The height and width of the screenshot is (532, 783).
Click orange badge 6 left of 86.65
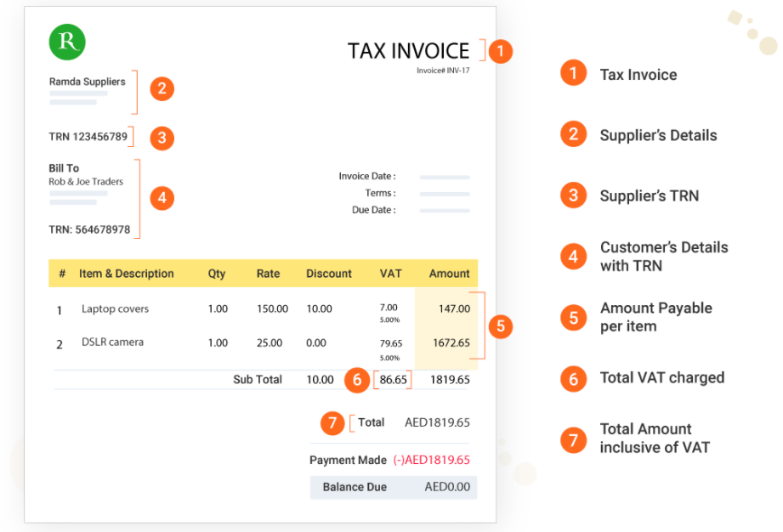(358, 380)
